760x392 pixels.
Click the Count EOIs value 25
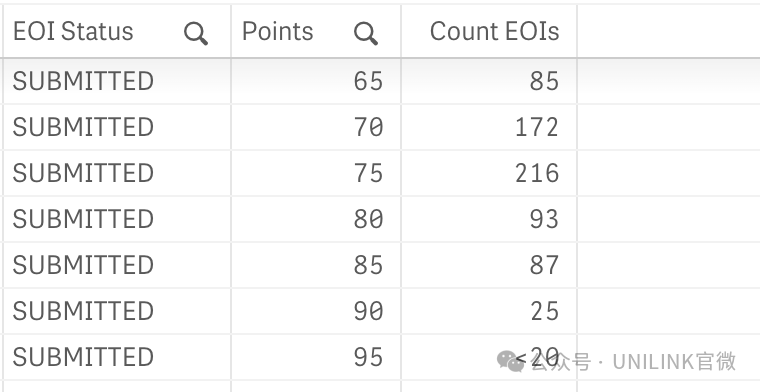click(x=544, y=311)
